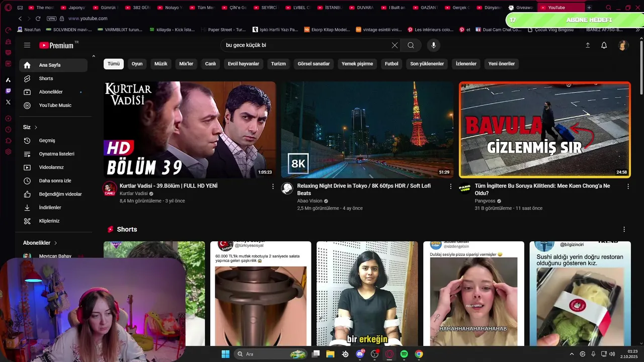This screenshot has height=362, width=644.
Task: Play the Tokyo 8K night drive thumbnail
Action: pos(367,130)
